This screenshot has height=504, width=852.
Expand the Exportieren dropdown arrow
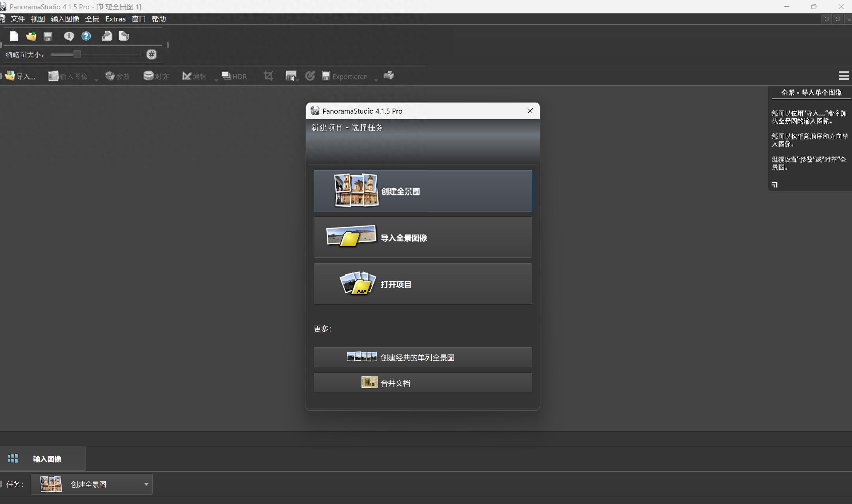click(376, 80)
